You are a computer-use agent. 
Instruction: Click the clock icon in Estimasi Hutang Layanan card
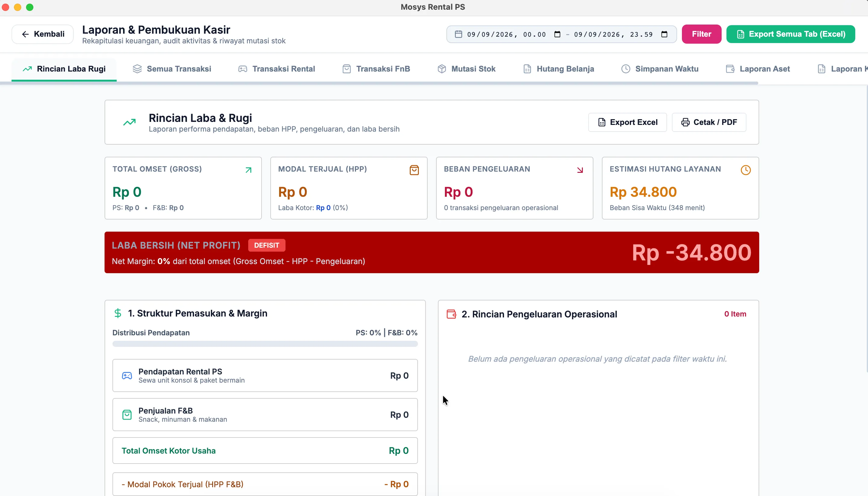click(746, 170)
